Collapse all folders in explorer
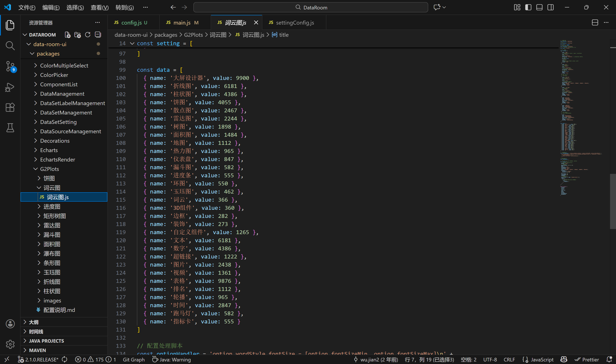 [98, 35]
